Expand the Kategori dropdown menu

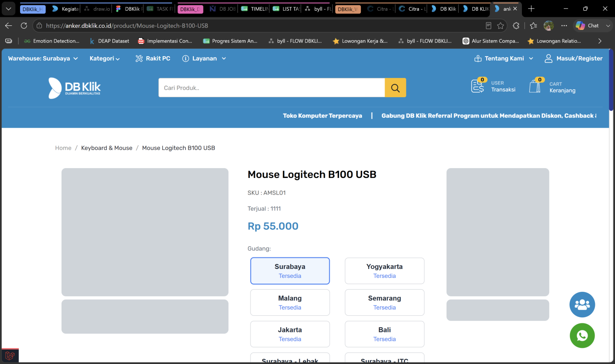coord(105,59)
